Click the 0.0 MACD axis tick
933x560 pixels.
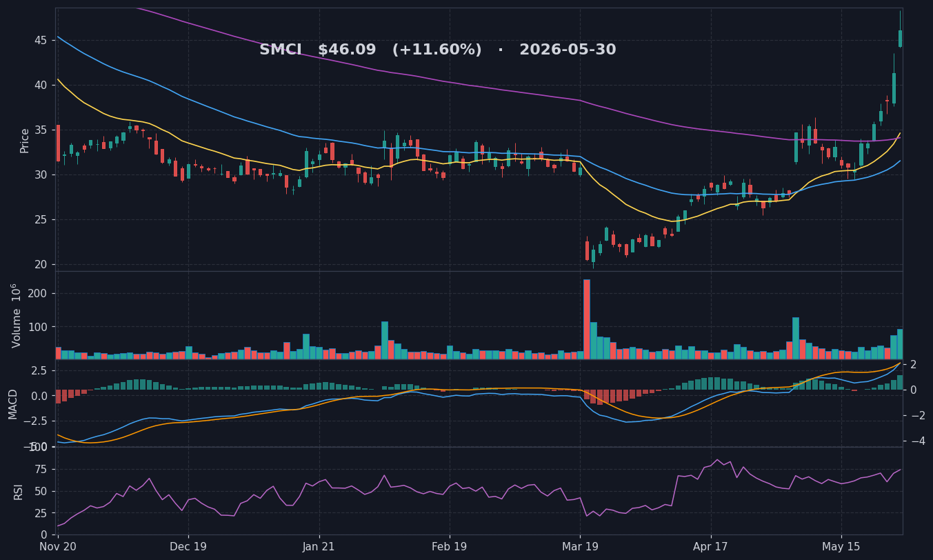point(39,396)
